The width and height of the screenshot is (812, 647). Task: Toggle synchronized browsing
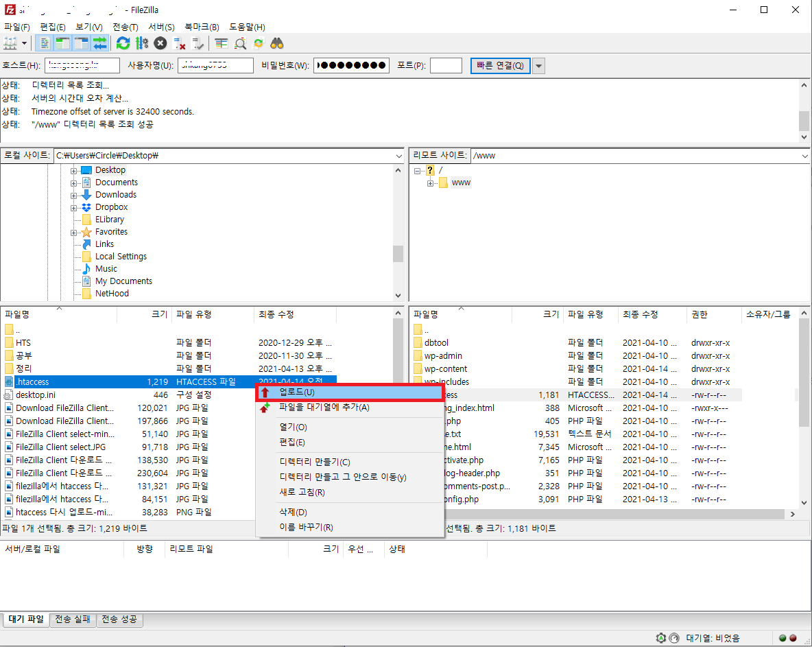pos(259,43)
